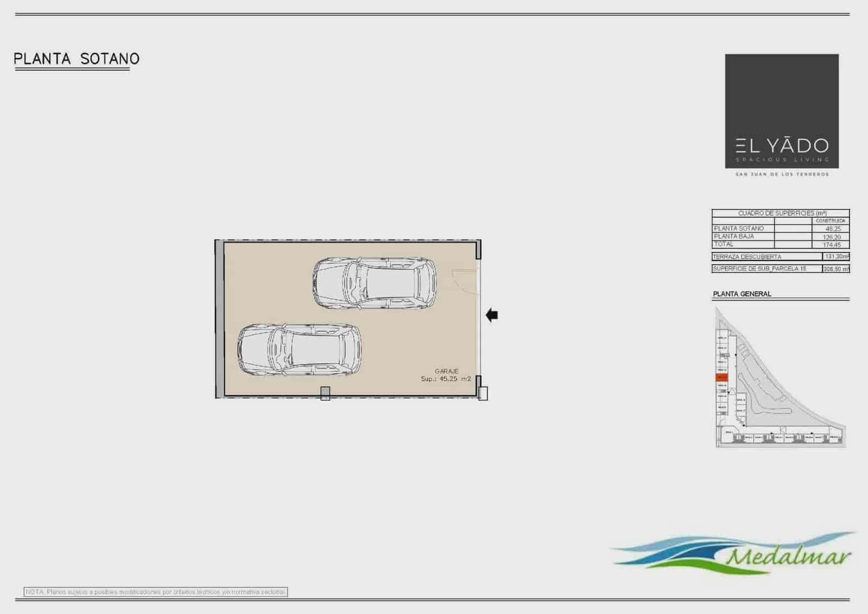The height and width of the screenshot is (614, 868).
Task: Click the 'SPACIOUS LIVING' tagline in the logo
Action: tap(782, 160)
